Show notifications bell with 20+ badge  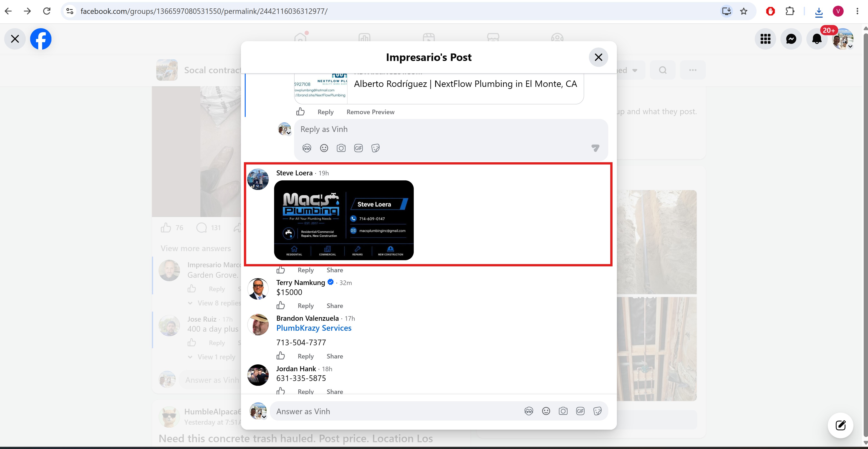(817, 39)
